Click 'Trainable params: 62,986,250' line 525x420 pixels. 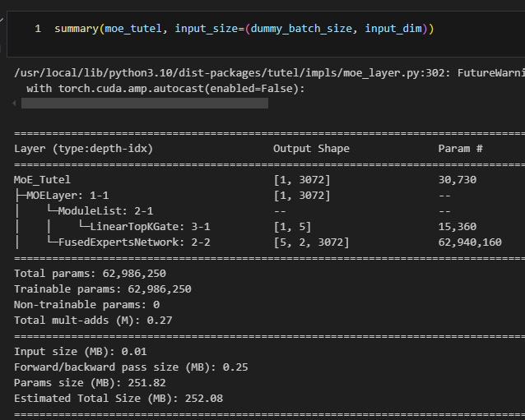(x=103, y=289)
